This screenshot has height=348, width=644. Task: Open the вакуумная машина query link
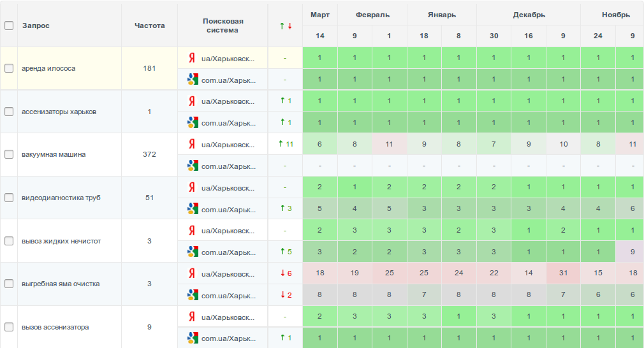pos(54,155)
